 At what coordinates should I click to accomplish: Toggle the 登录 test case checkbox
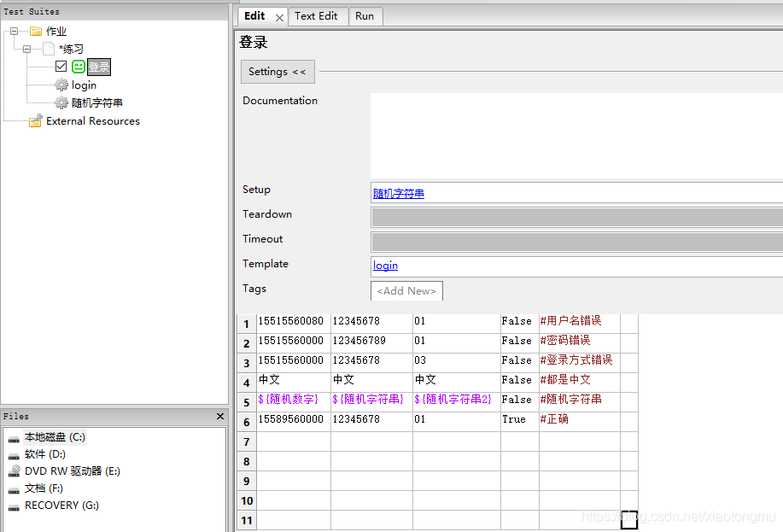coord(61,67)
